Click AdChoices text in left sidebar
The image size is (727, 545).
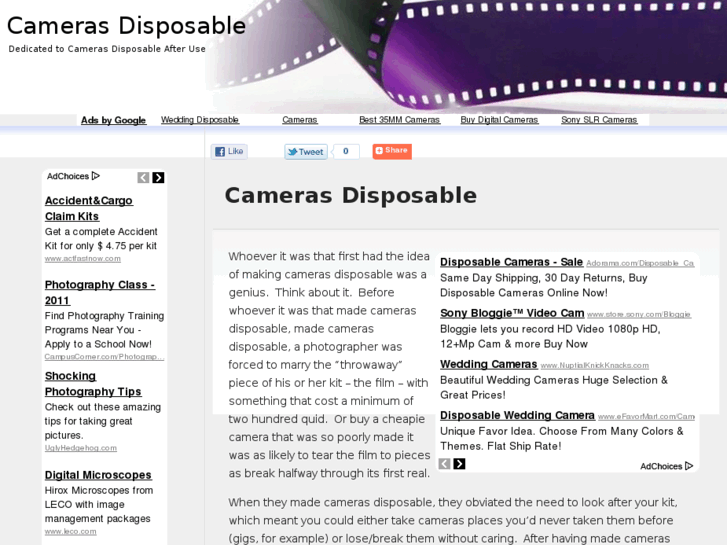tap(68, 176)
